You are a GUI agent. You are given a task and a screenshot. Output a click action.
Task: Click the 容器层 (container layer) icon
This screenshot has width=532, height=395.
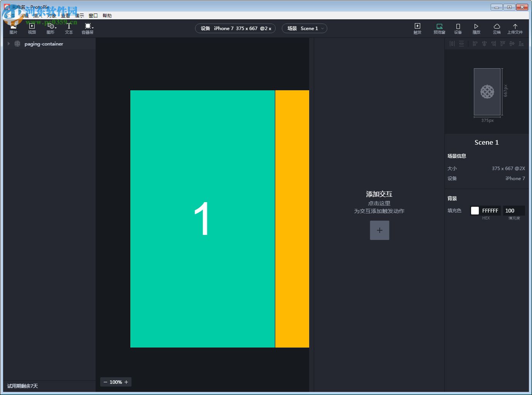[x=87, y=28]
